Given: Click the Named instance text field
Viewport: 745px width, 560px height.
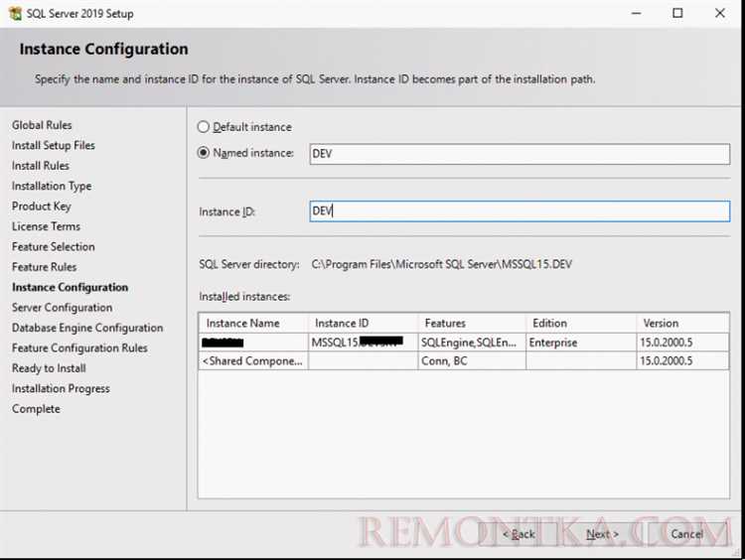Looking at the screenshot, I should point(520,154).
